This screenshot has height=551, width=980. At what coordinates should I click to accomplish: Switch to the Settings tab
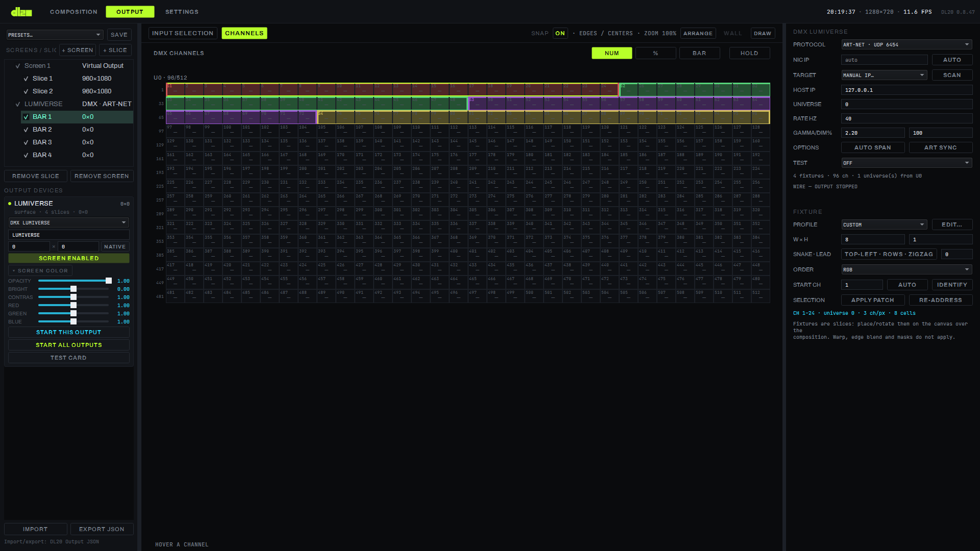click(x=182, y=12)
